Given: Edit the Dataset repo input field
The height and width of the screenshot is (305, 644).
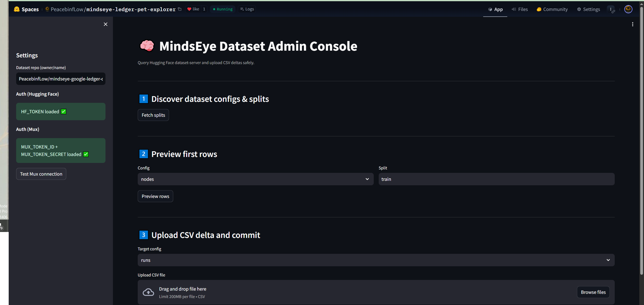Looking at the screenshot, I should pos(61,78).
